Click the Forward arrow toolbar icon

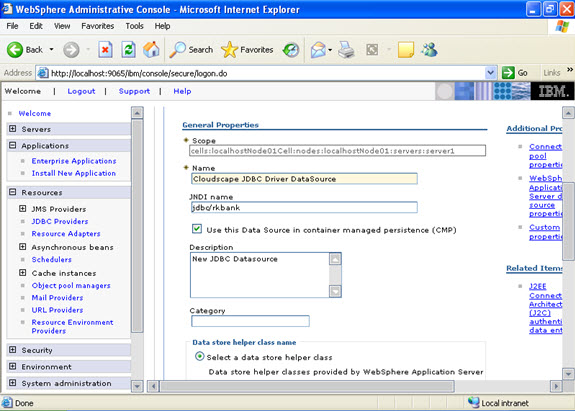coord(71,49)
